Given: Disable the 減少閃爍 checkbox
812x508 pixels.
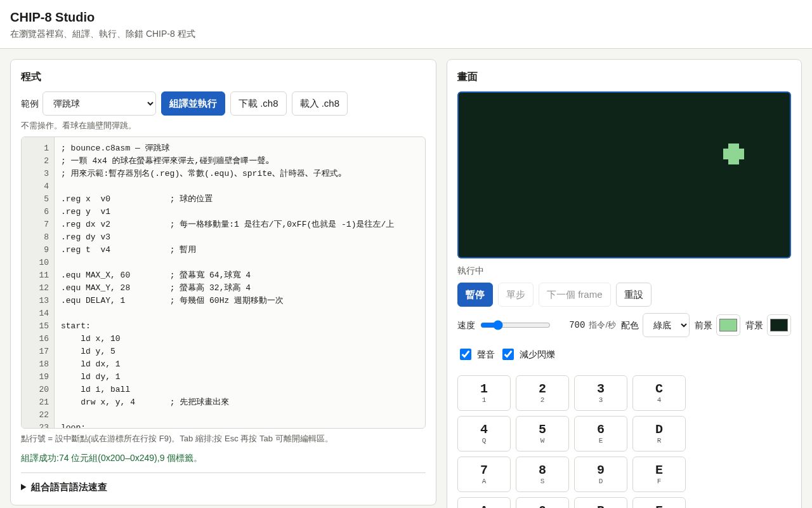Looking at the screenshot, I should pyautogui.click(x=508, y=354).
